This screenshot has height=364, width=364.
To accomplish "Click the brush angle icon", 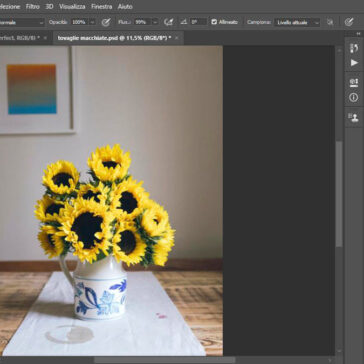I will (x=183, y=22).
